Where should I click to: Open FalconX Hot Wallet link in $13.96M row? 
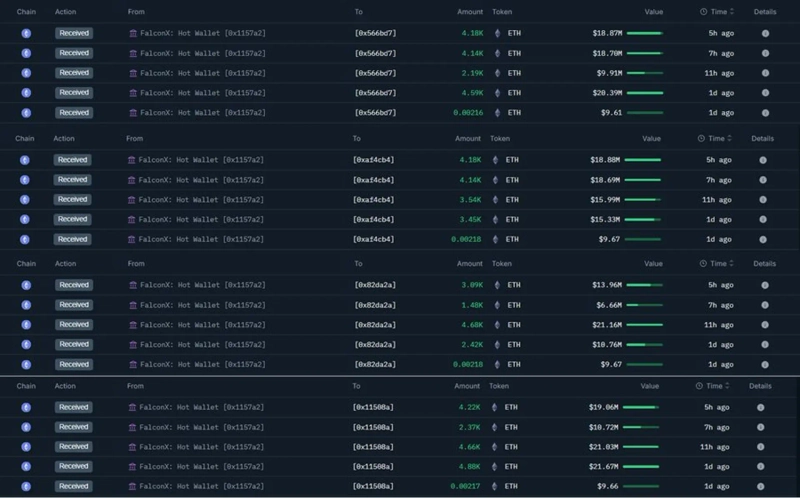click(203, 285)
